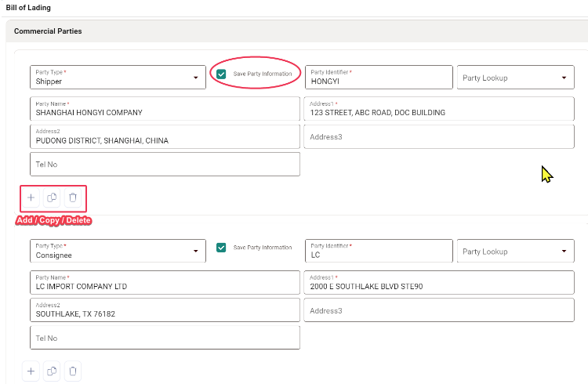This screenshot has width=588, height=384.
Task: Expand Party Lookup dropdown in Consignee section
Action: click(x=516, y=252)
